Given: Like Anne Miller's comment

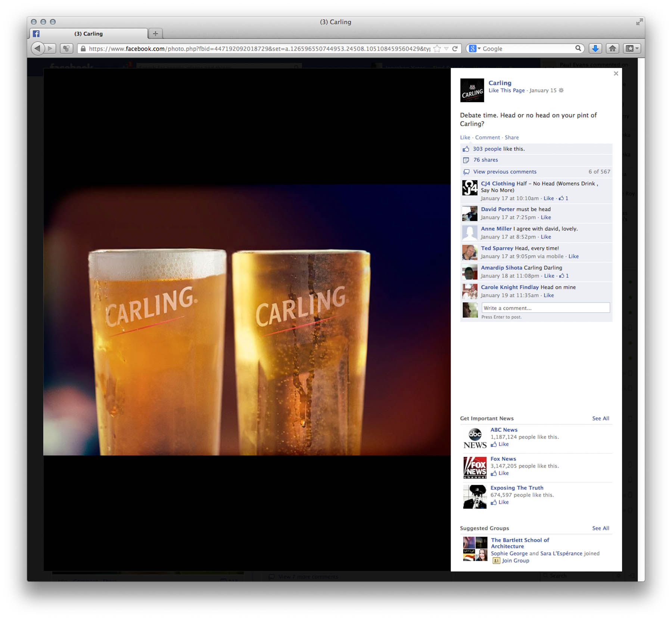Looking at the screenshot, I should 546,237.
